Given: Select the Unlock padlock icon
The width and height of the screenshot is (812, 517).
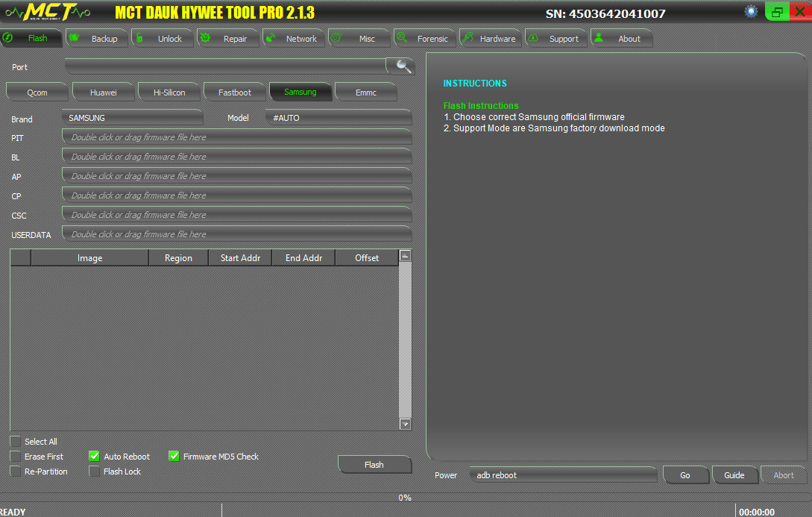Looking at the screenshot, I should point(139,37).
